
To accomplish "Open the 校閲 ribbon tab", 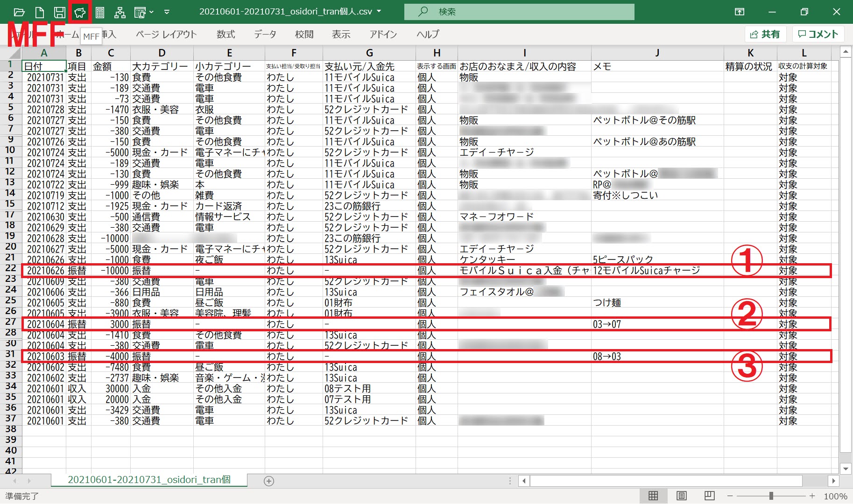I will 304,34.
